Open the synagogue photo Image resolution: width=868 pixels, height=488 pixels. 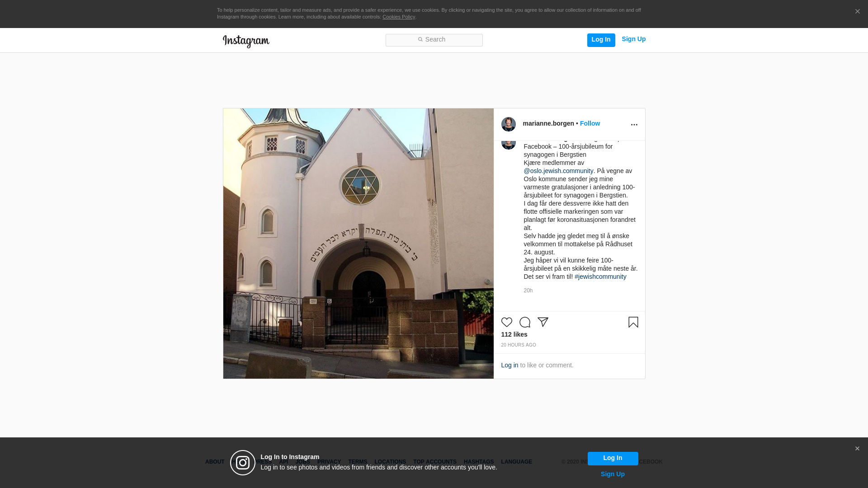(x=358, y=244)
